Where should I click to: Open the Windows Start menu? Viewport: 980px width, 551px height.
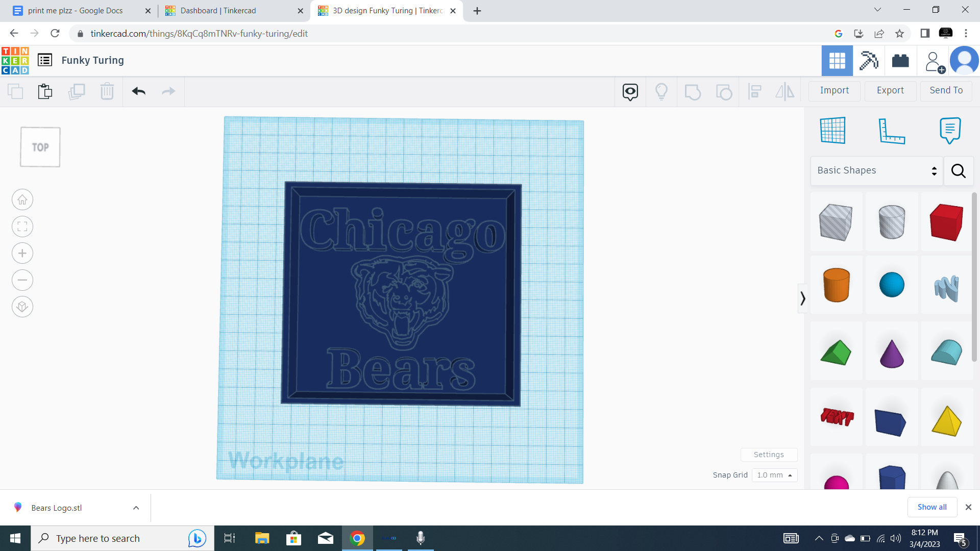[x=15, y=538]
